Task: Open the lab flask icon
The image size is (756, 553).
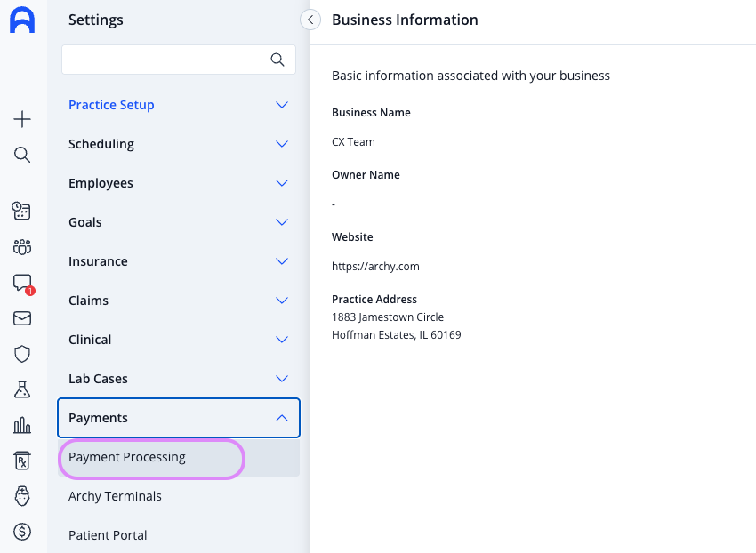Action: [x=22, y=389]
